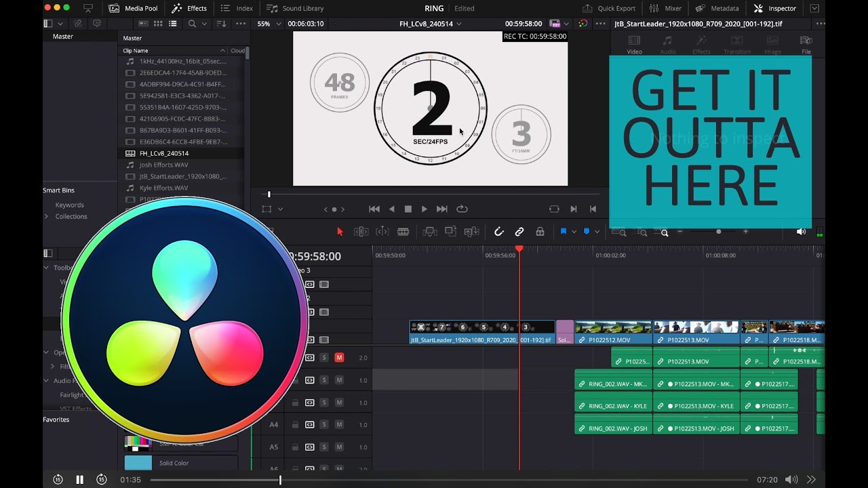Open the Keywords smart bin
This screenshot has height=488, width=868.
click(70, 205)
